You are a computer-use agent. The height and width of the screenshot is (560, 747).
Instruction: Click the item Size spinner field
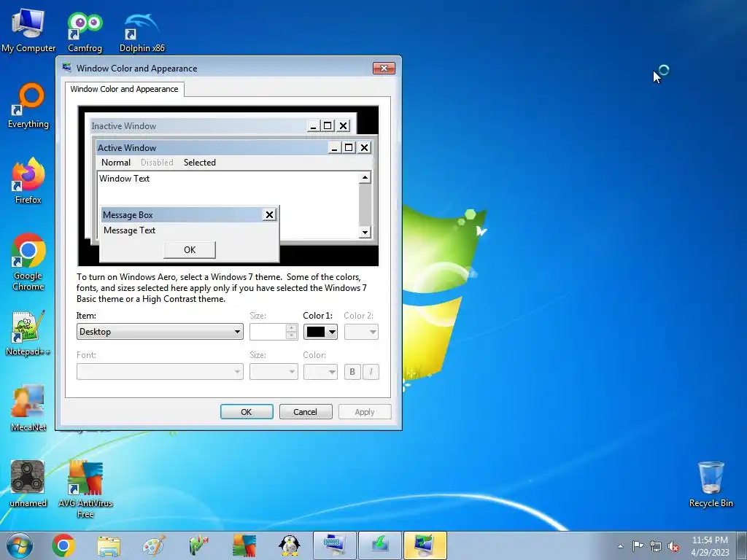274,332
